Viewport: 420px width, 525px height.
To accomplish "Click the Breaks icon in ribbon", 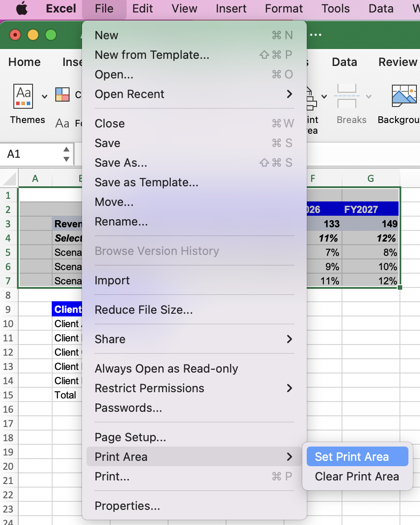I will click(346, 96).
